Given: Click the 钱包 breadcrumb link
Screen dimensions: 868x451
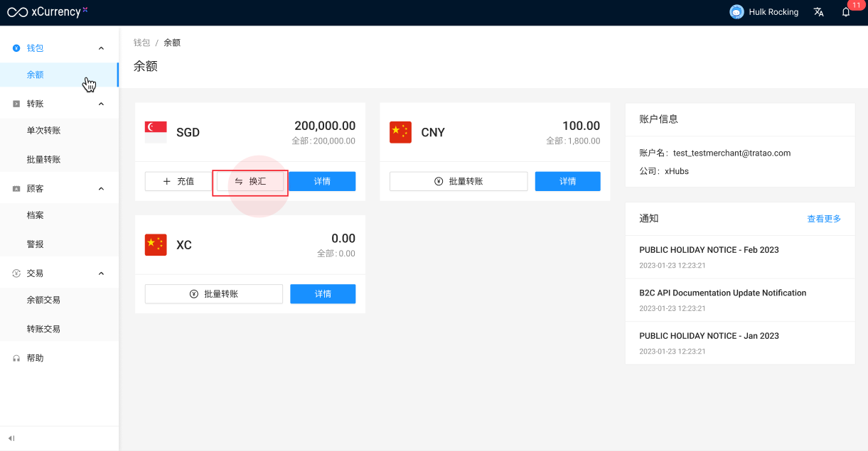Looking at the screenshot, I should 142,43.
